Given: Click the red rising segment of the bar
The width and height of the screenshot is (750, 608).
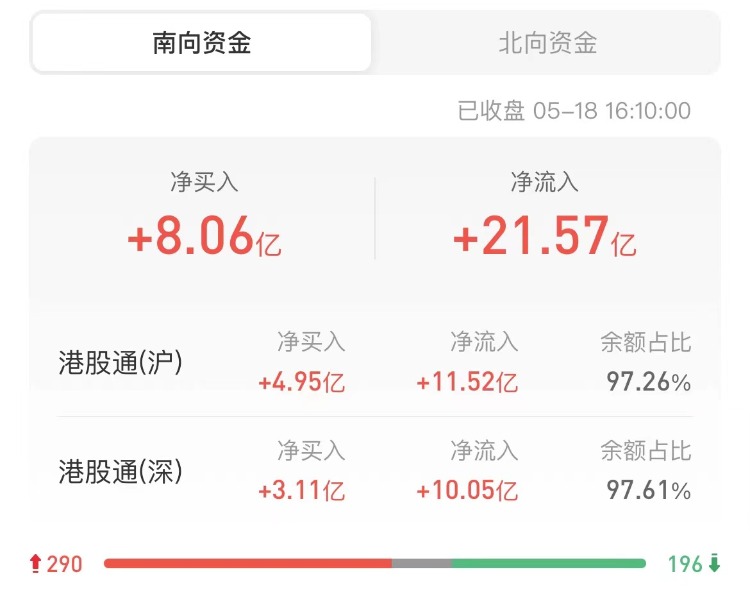Looking at the screenshot, I should click(247, 564).
